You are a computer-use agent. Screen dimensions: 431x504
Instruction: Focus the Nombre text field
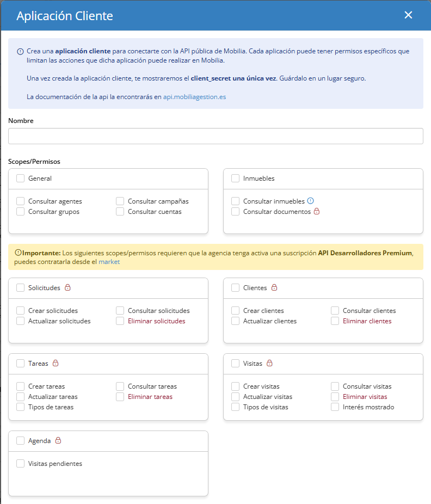[215, 136]
